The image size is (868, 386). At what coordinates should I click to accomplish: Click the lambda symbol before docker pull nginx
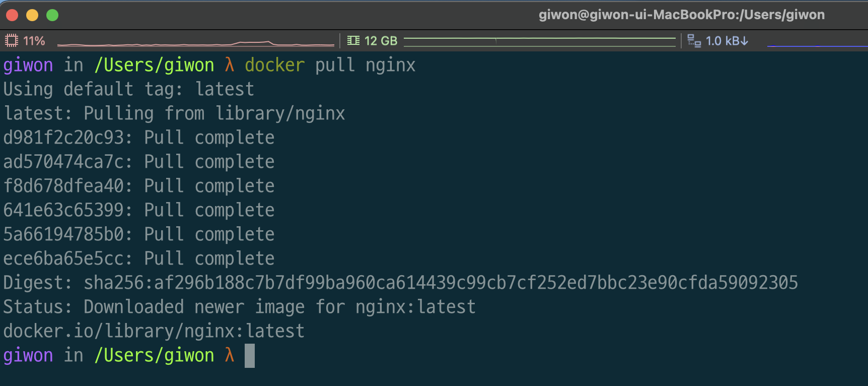(x=229, y=65)
